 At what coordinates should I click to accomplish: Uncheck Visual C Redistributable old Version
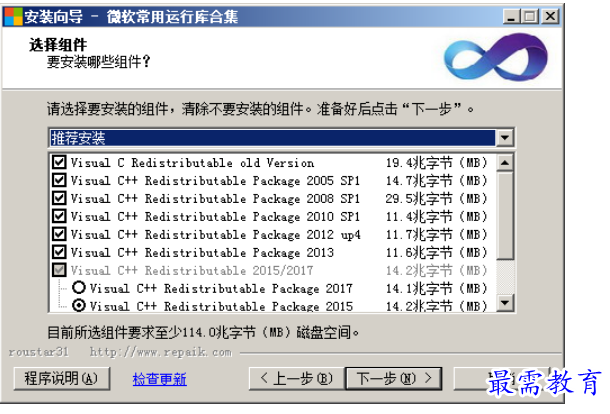[x=59, y=162]
